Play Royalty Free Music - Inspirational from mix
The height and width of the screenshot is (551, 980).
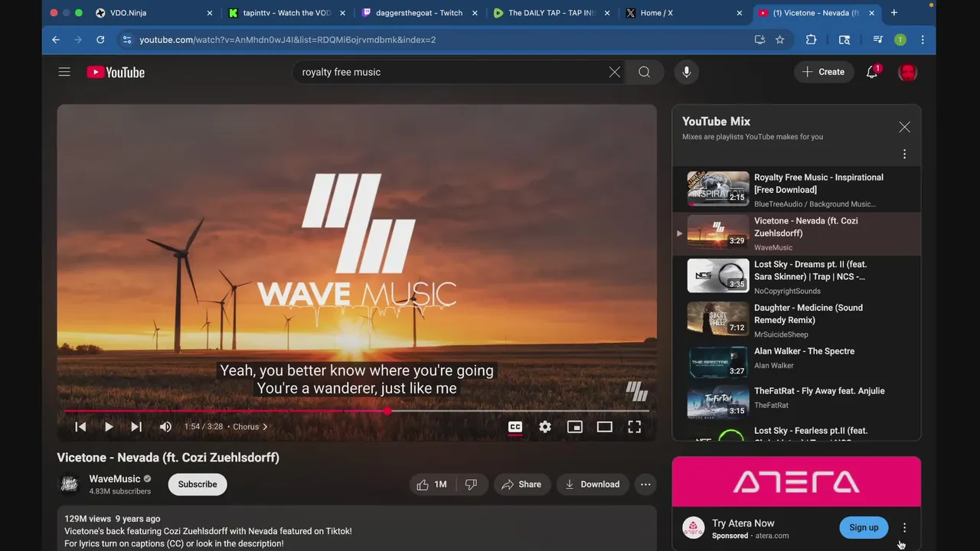click(796, 190)
